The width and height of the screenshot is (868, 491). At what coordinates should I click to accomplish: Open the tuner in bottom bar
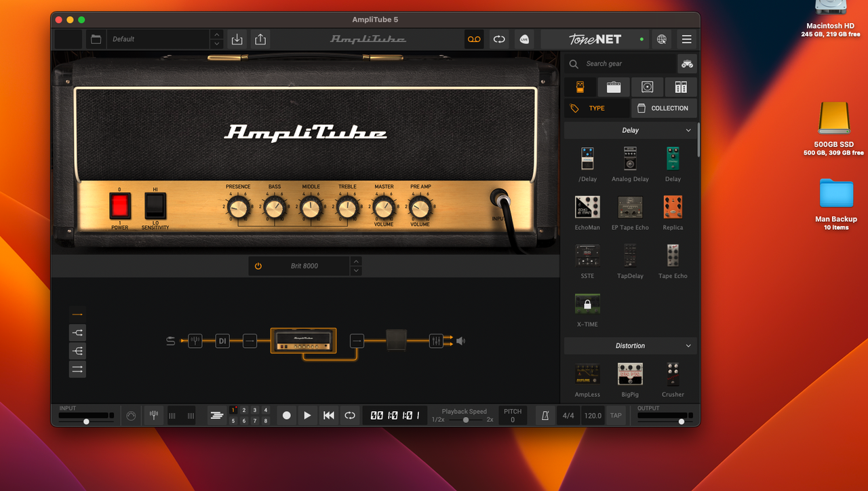[x=154, y=416]
